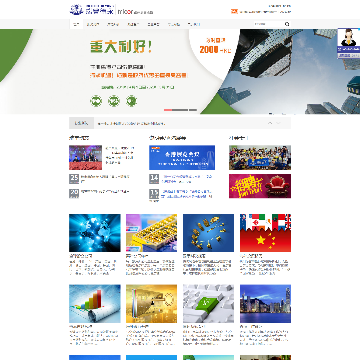Click the first green round icon in banner
This screenshot has height=360, width=360.
[x=96, y=101]
